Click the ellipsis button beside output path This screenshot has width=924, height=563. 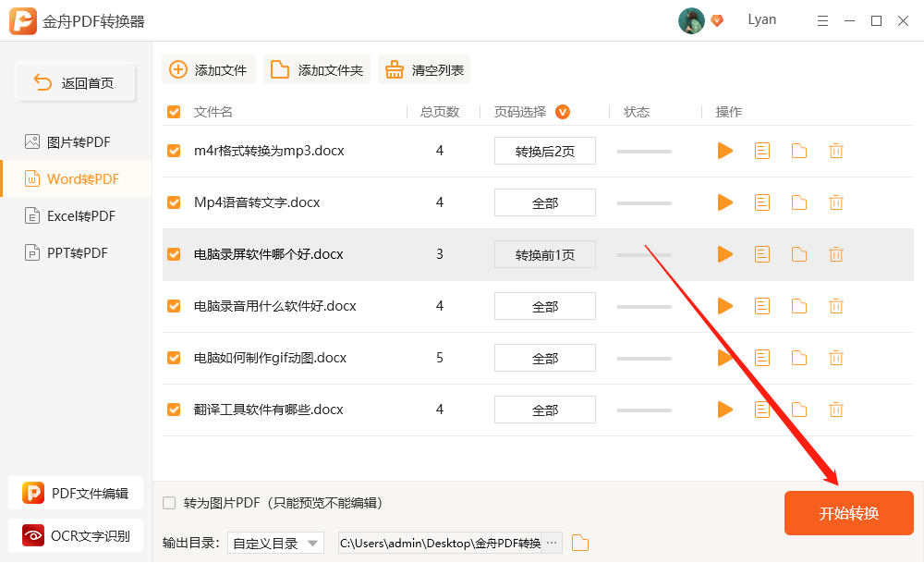[x=552, y=543]
